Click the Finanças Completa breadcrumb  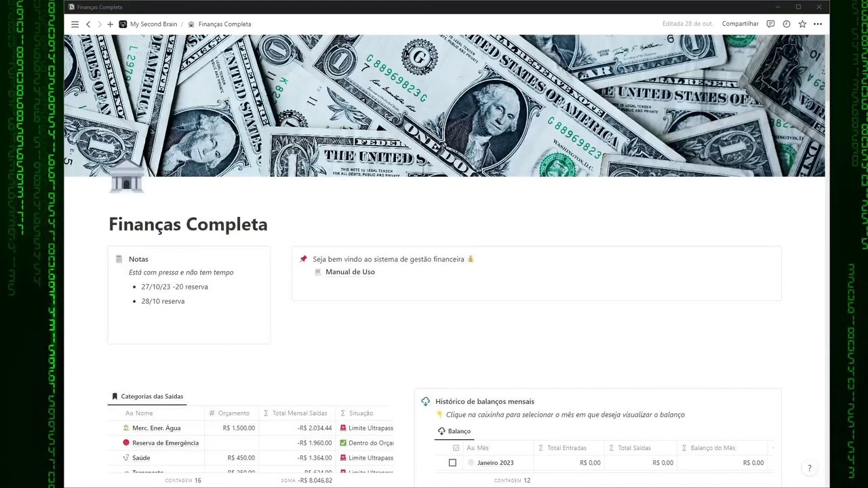click(x=219, y=24)
